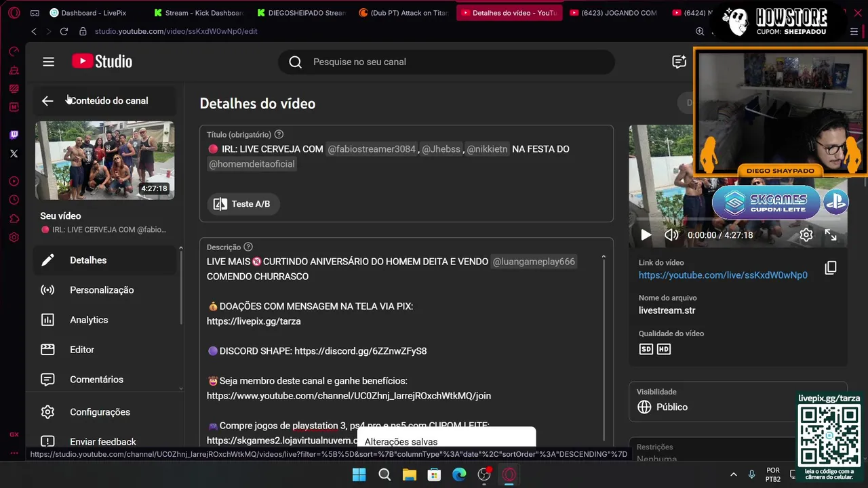This screenshot has height=488, width=868.
Task: Open GX Corner in the Opera sidebar
Action: click(14, 434)
